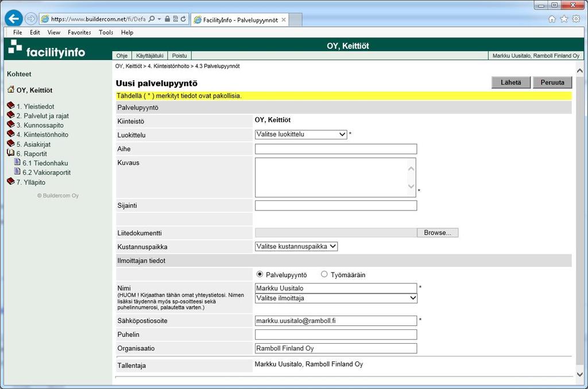Click the OY, Keittiöt sidebar link

coord(34,90)
